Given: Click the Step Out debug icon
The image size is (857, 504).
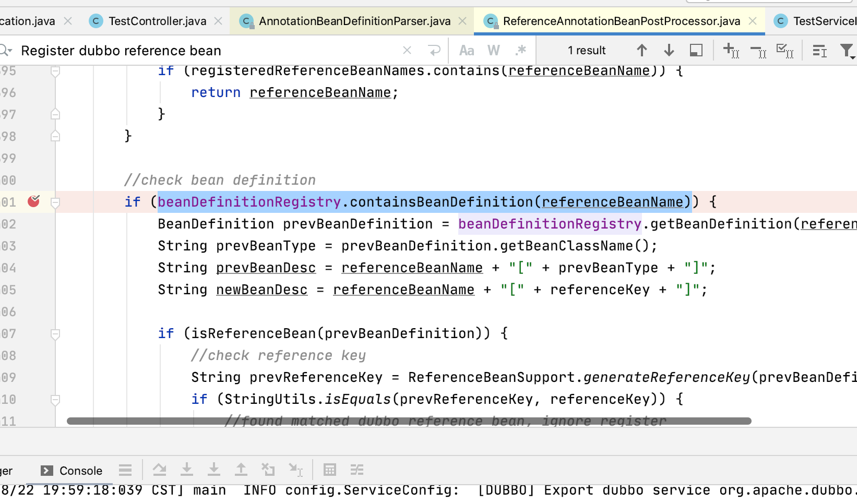Looking at the screenshot, I should (x=241, y=470).
